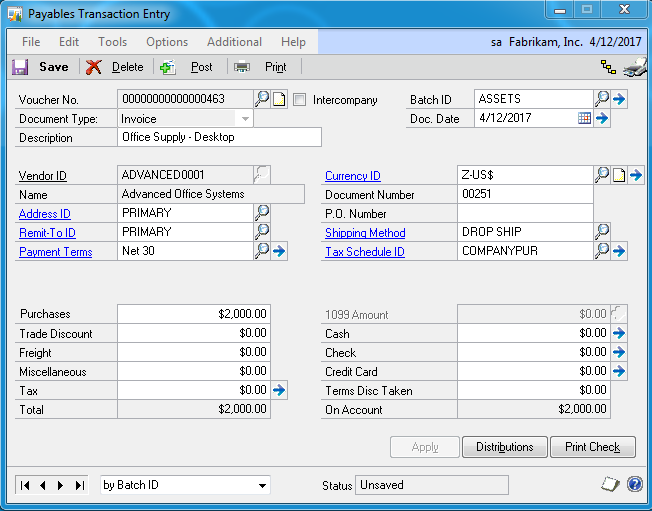Image resolution: width=652 pixels, height=511 pixels.
Task: Click the Description input field
Action: (219, 137)
